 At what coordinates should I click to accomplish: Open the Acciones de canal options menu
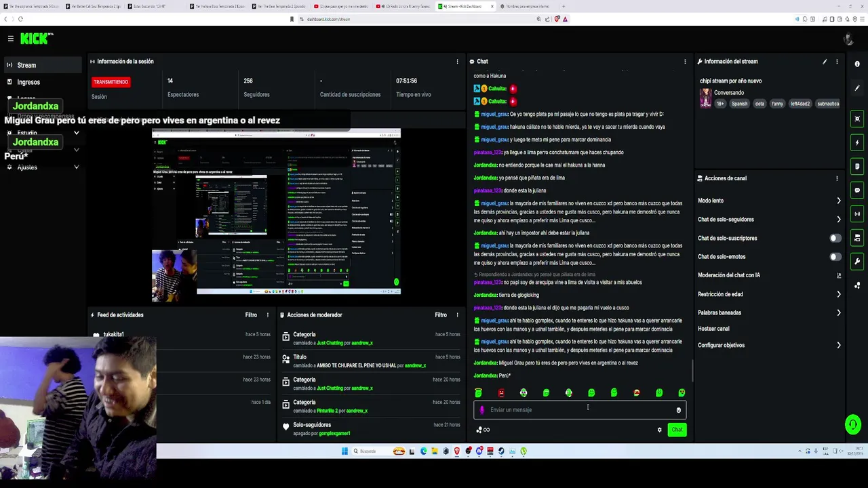[837, 178]
